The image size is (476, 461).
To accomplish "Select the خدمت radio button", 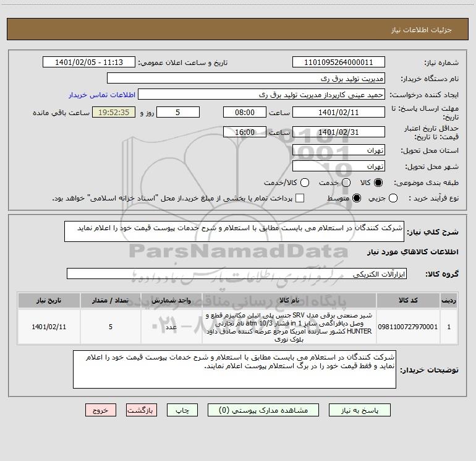I will click(346, 183).
